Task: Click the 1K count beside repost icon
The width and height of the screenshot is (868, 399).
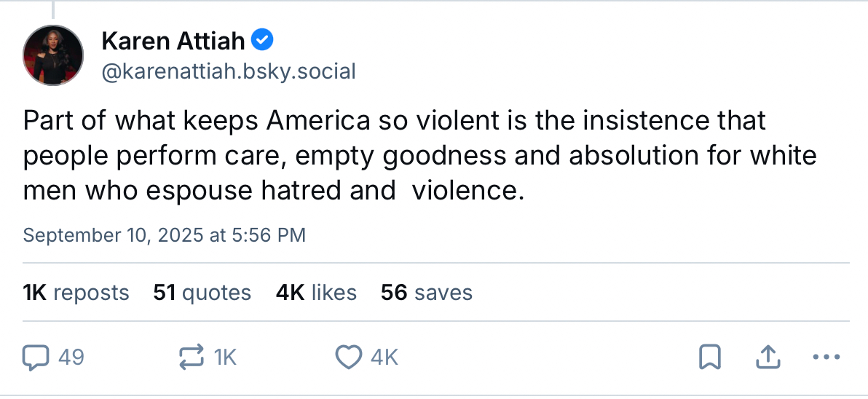Action: 226,357
